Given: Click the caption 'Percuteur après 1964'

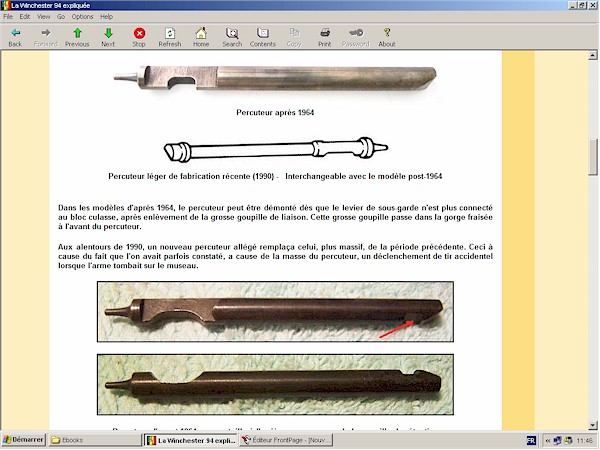Looking at the screenshot, I should point(275,112).
